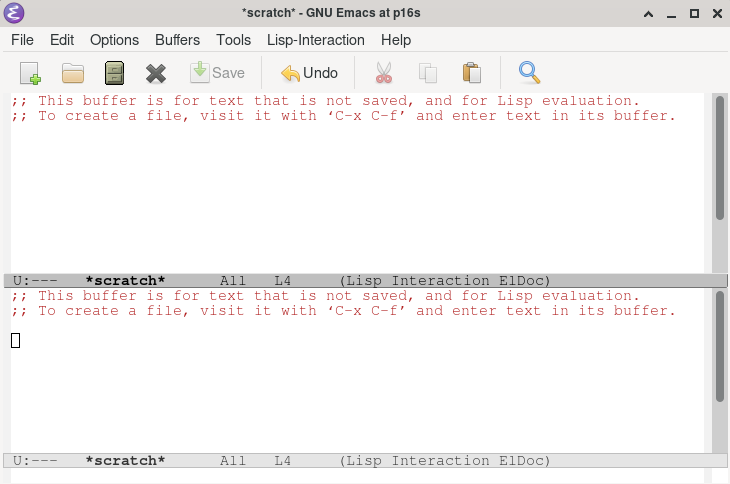Copy selection with the copy icon

point(428,73)
